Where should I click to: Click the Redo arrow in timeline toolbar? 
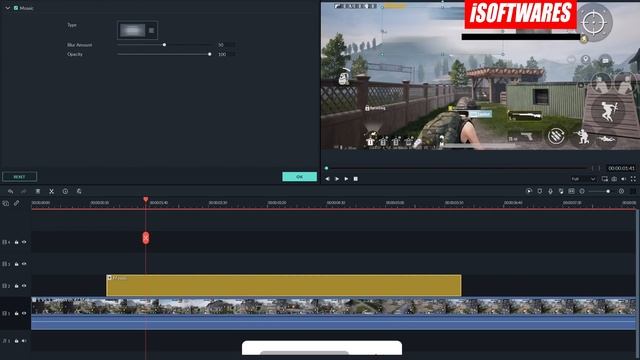click(x=24, y=191)
